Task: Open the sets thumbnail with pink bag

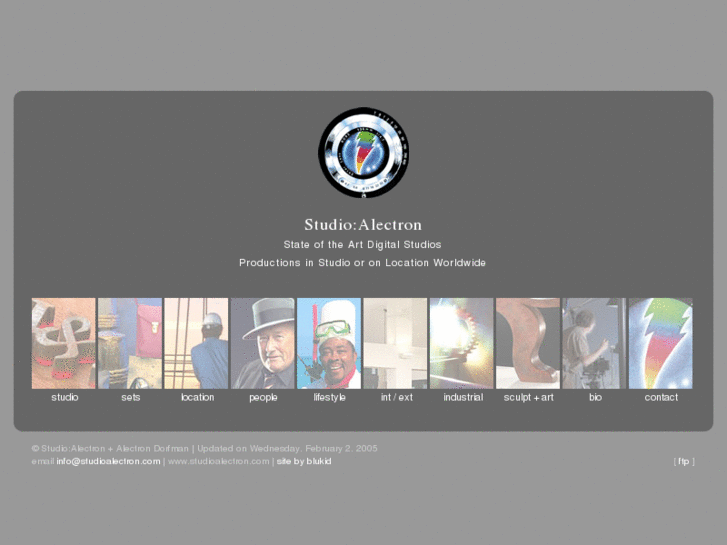Action: 130,343
